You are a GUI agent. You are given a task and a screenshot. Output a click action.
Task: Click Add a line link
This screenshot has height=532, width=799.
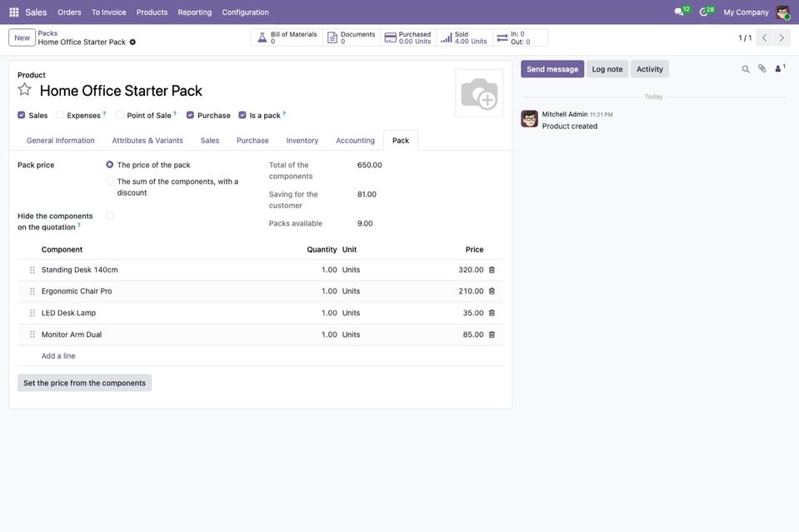58,355
